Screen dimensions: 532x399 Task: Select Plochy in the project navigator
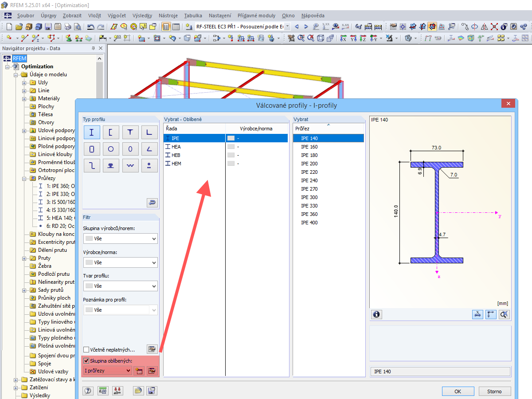pos(46,106)
